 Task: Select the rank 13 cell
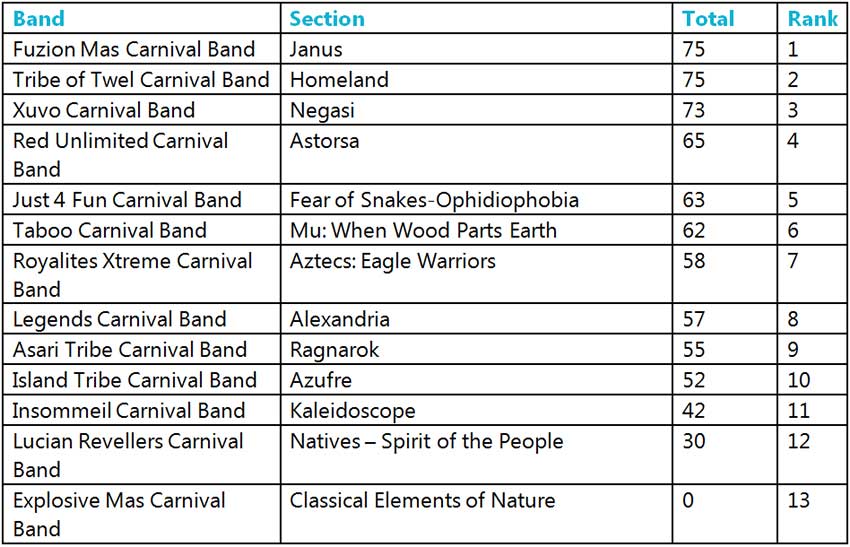[x=800, y=500]
